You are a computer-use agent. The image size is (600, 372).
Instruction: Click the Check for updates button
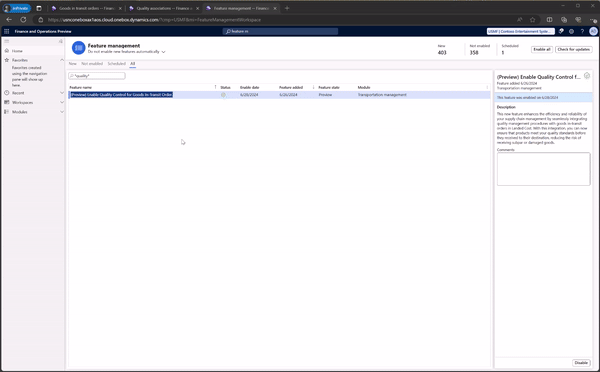click(573, 49)
